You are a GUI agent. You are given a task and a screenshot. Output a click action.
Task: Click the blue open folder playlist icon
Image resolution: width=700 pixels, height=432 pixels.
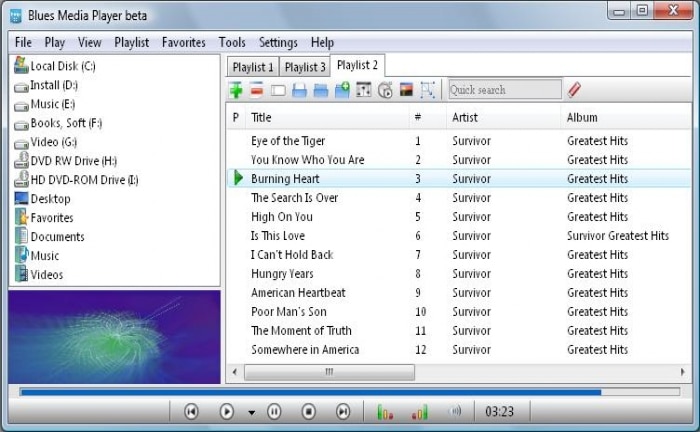321,90
